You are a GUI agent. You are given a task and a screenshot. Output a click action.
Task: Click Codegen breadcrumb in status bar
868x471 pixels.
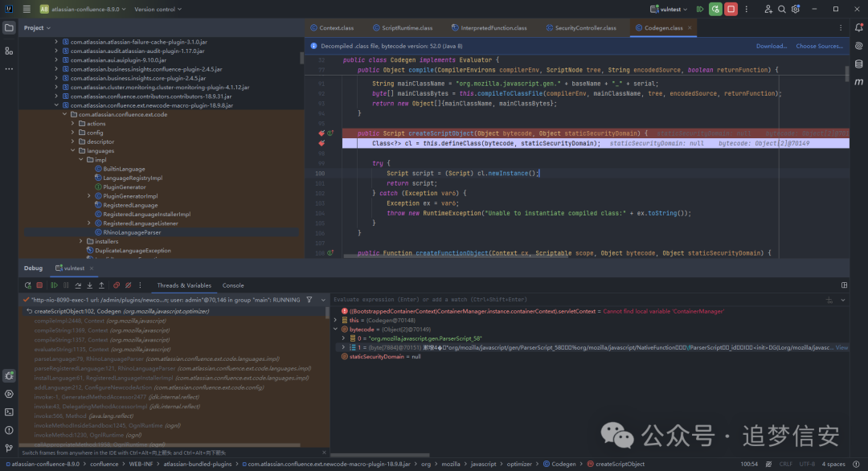(x=559, y=465)
